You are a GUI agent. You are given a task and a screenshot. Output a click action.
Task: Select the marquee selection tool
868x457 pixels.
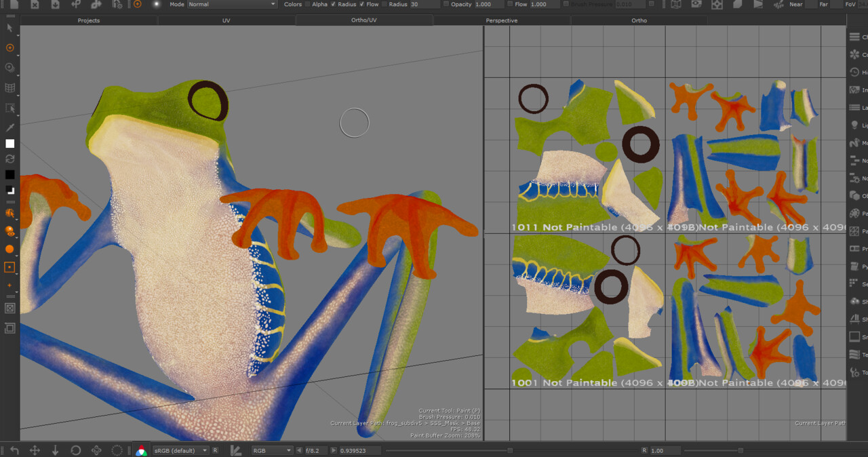9,108
